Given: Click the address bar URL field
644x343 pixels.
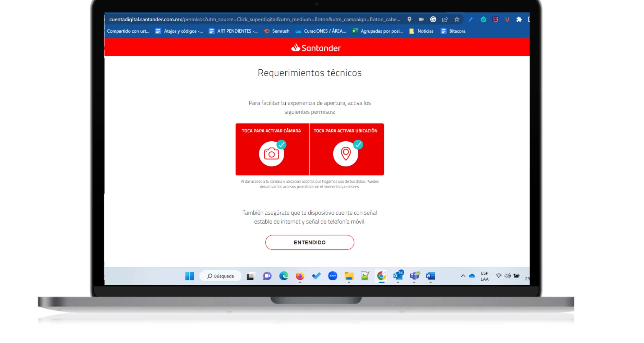Looking at the screenshot, I should pos(254,20).
